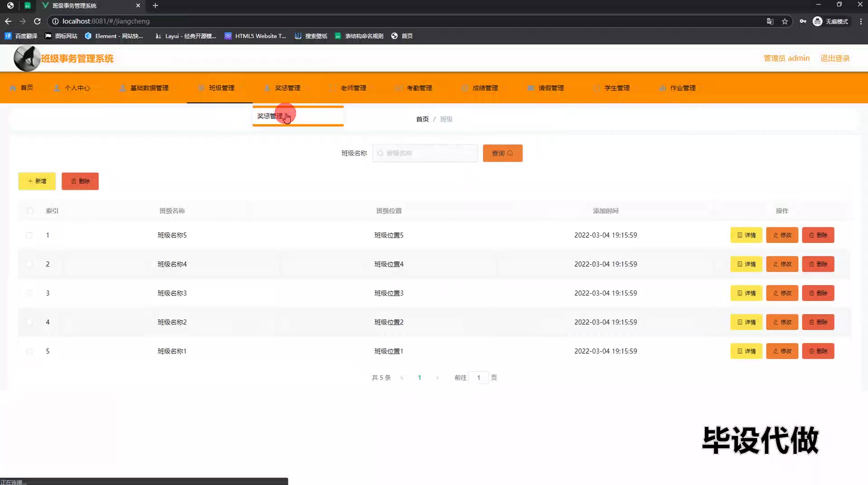Click 首页 in the breadcrumb

[x=422, y=119]
